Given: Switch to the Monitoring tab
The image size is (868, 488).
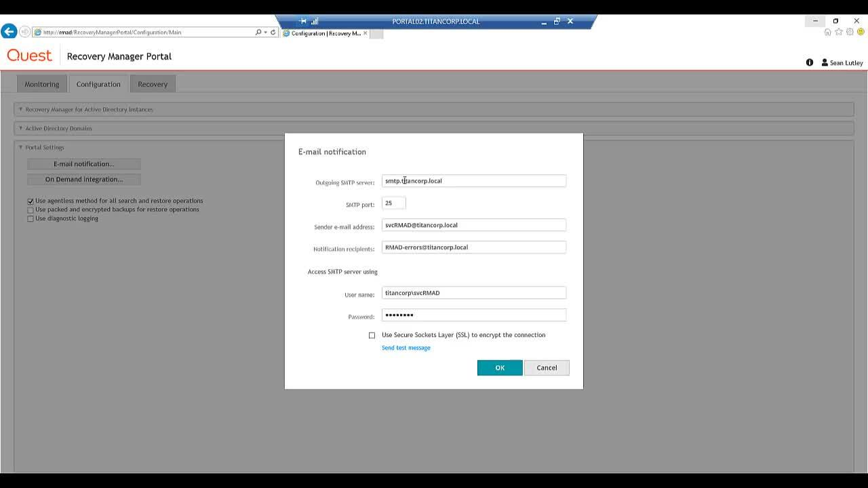Looking at the screenshot, I should pos(41,83).
